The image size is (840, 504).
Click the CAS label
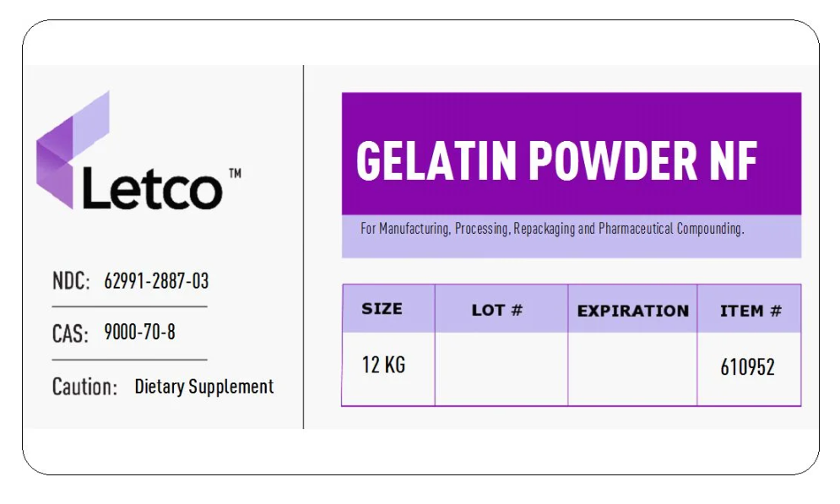pos(69,333)
